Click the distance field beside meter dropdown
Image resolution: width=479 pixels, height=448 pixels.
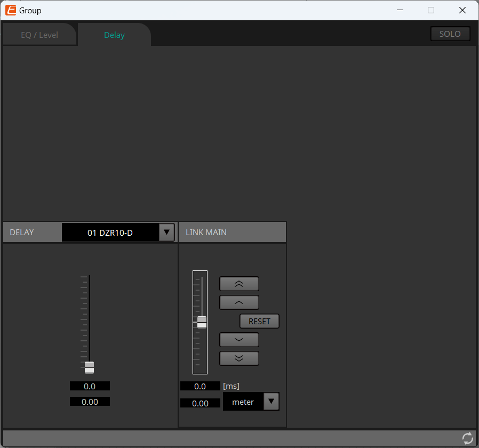(200, 403)
